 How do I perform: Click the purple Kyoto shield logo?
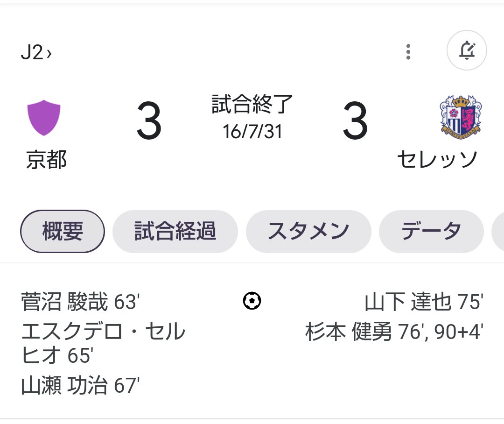pyautogui.click(x=44, y=118)
